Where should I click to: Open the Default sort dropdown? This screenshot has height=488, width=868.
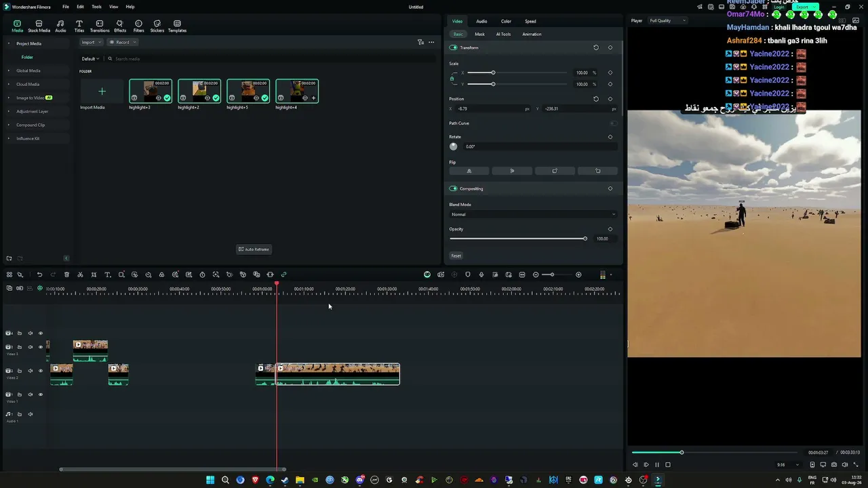tap(90, 59)
